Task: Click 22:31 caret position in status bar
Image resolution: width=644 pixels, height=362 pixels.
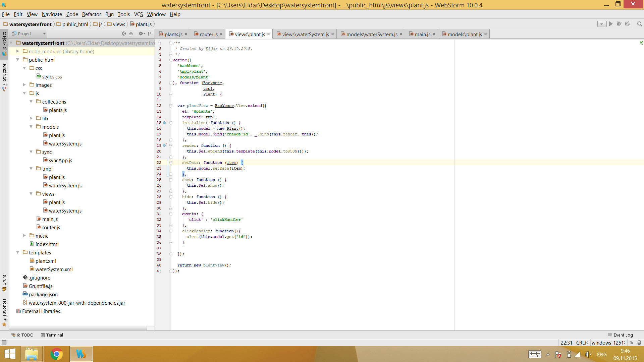Action: click(x=567, y=343)
